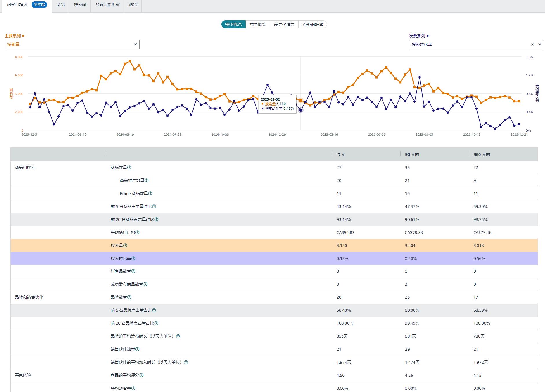Select the 需求概览 toggle view
Viewport: 545px width, 392px height.
click(x=234, y=24)
